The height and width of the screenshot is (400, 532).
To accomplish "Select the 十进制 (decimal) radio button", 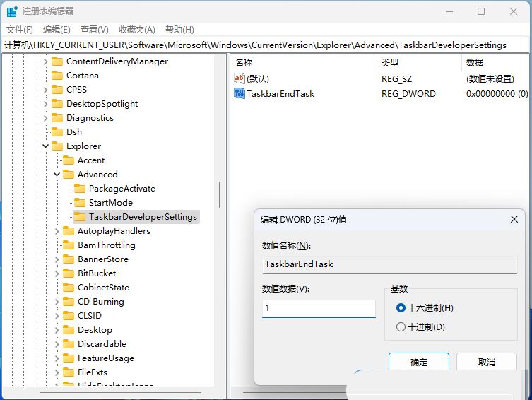I will pos(401,327).
